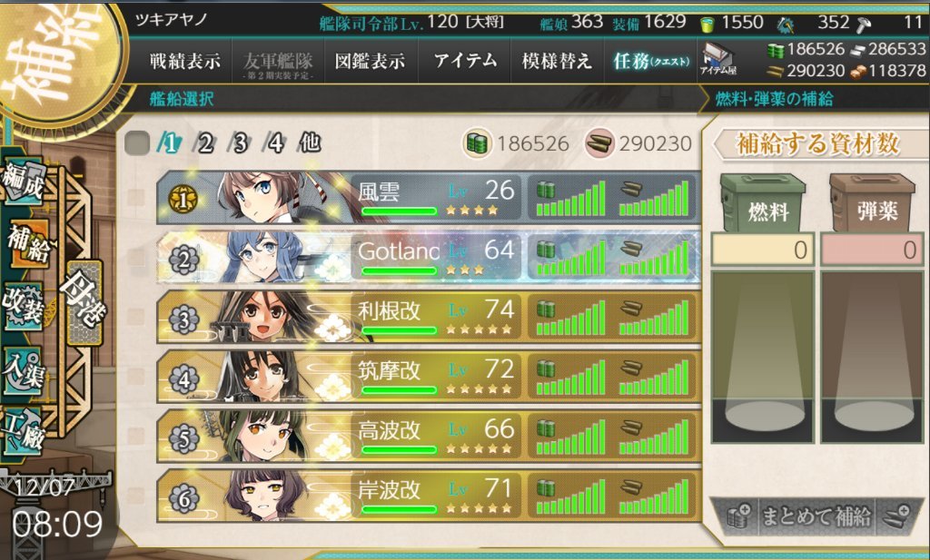930x560 pixels.
Task: Return to 母港 home port icon
Action: 84,302
